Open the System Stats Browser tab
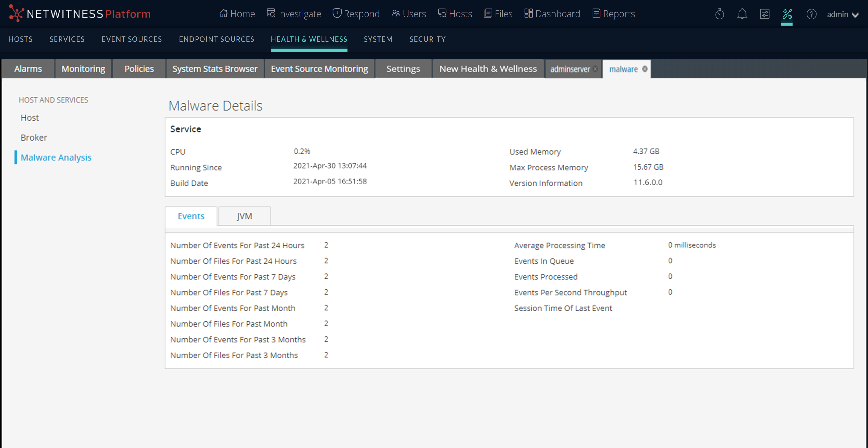Screen dimensions: 868x448 click(215, 69)
